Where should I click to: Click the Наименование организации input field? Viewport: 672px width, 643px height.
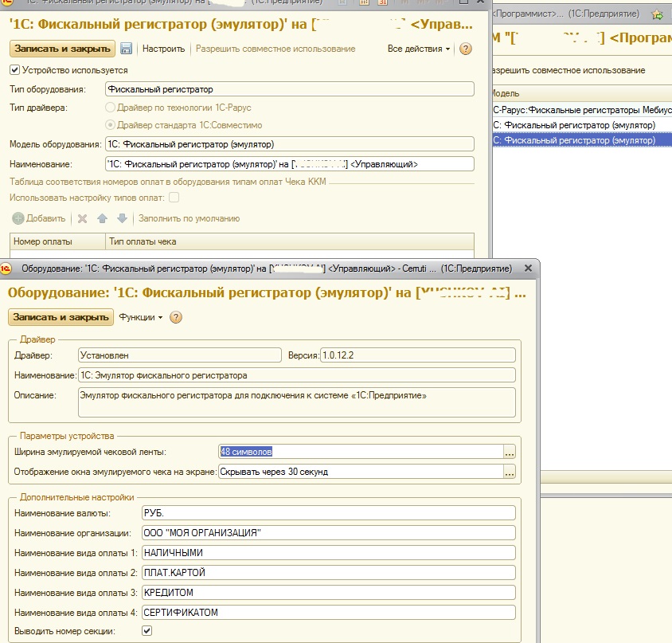pos(328,532)
